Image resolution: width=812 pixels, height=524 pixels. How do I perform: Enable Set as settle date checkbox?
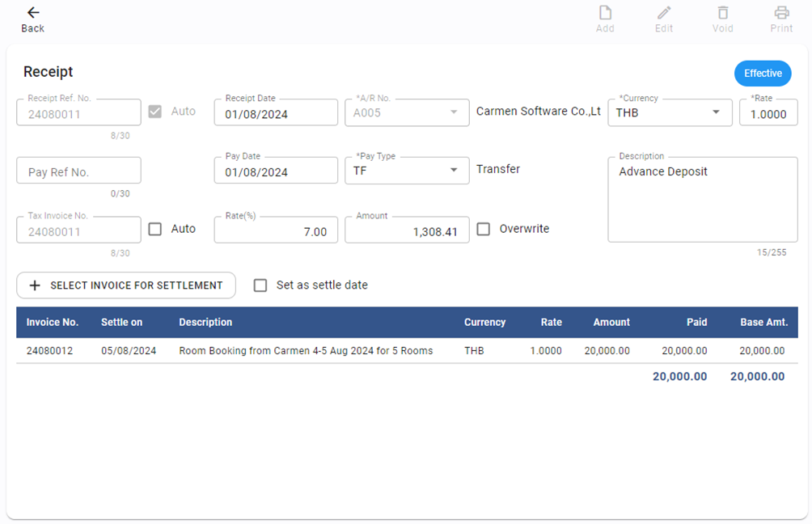tap(260, 285)
